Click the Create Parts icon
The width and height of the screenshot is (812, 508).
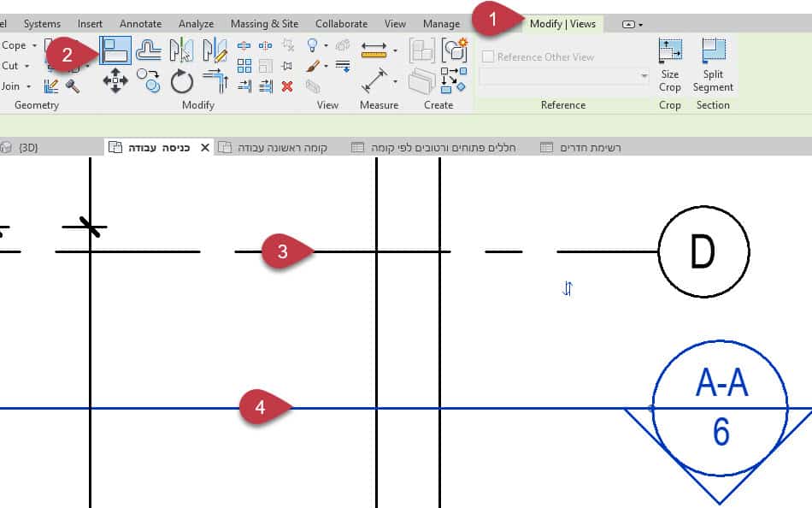pos(421,81)
